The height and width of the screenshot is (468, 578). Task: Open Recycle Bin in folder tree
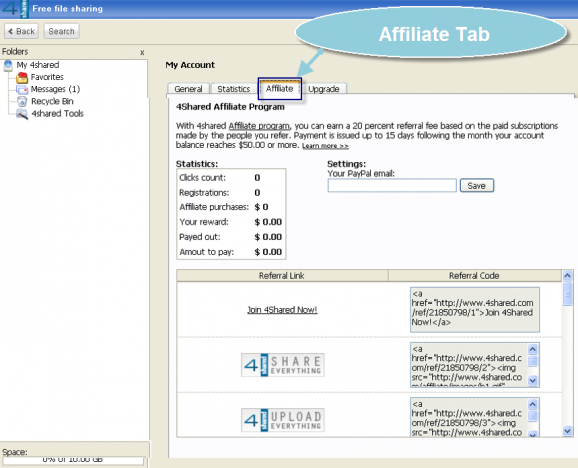(x=52, y=102)
